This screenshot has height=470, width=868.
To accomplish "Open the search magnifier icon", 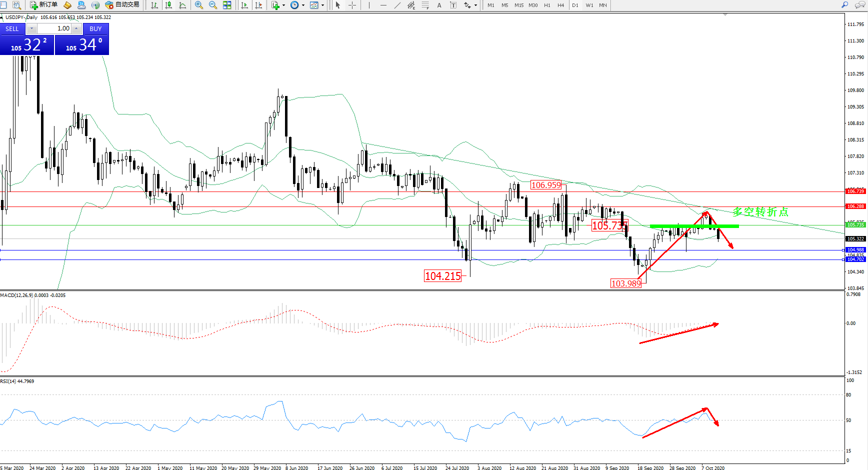I will coord(844,5).
